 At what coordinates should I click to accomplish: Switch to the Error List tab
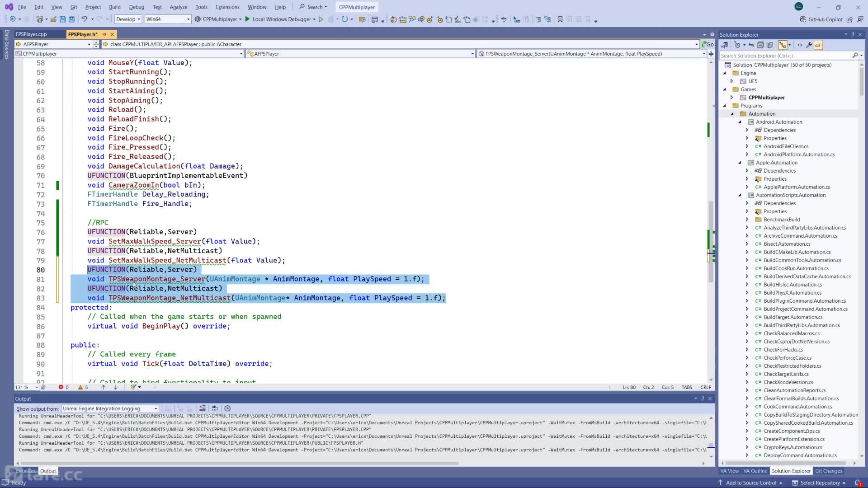coord(26,471)
